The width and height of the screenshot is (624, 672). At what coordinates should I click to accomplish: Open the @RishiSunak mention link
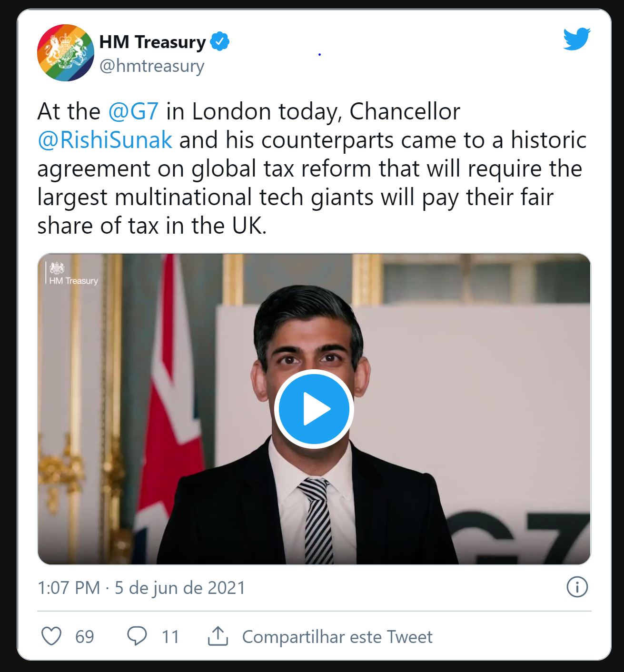(105, 140)
